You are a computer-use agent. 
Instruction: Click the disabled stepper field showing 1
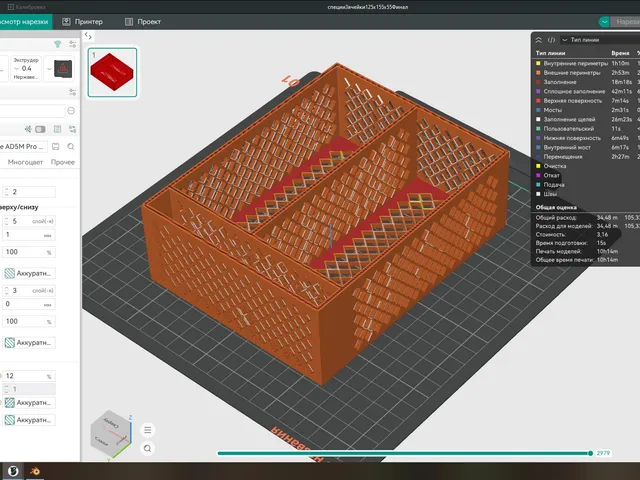[x=29, y=389]
